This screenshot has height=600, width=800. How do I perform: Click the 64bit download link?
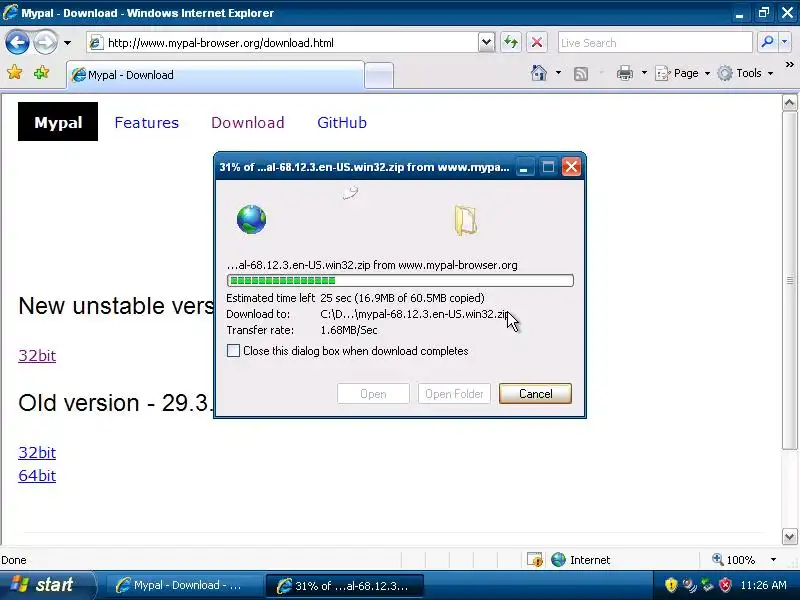point(37,476)
